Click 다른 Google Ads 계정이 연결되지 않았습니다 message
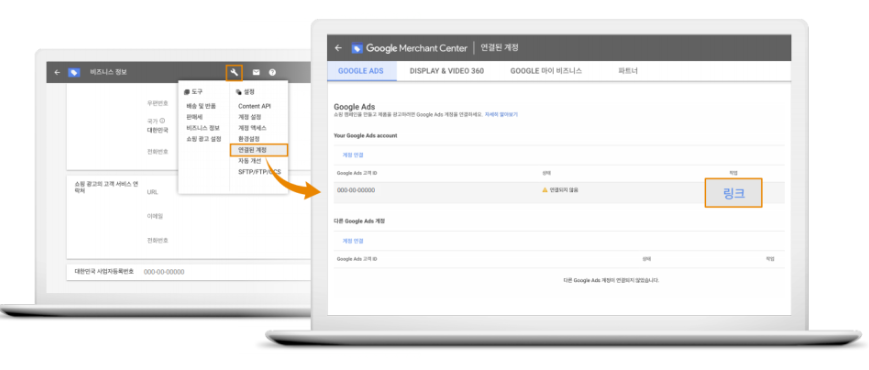This screenshot has height=370, width=869. tap(611, 280)
